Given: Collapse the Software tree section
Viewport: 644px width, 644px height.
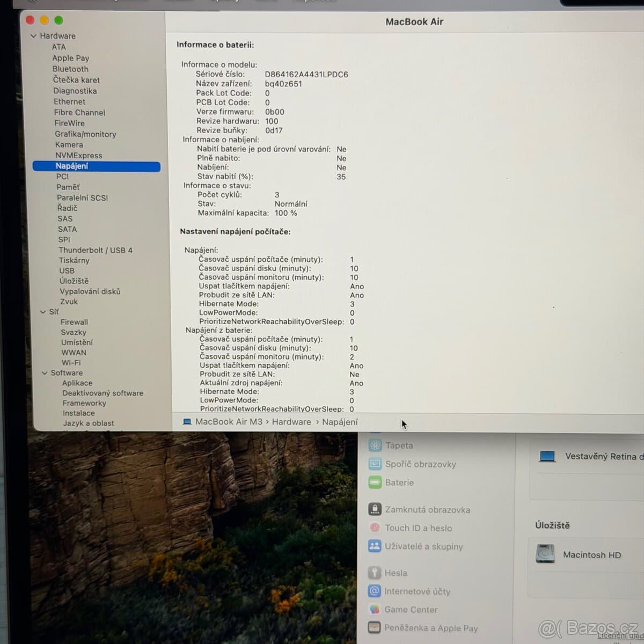Looking at the screenshot, I should coord(45,373).
